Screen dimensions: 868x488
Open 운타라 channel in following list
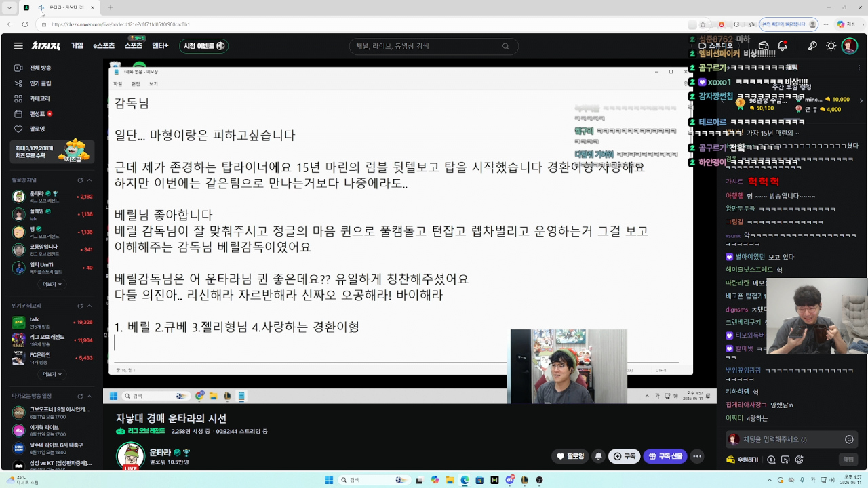click(52, 197)
